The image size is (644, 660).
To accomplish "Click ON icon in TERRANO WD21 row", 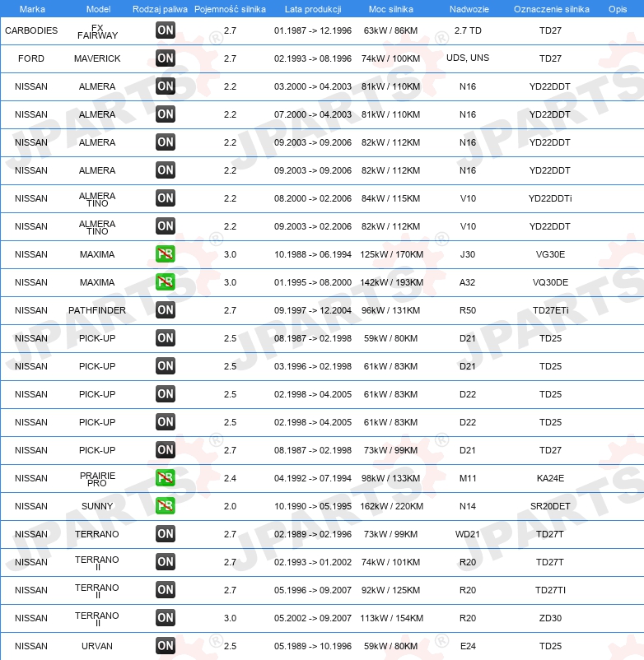I will (x=165, y=534).
